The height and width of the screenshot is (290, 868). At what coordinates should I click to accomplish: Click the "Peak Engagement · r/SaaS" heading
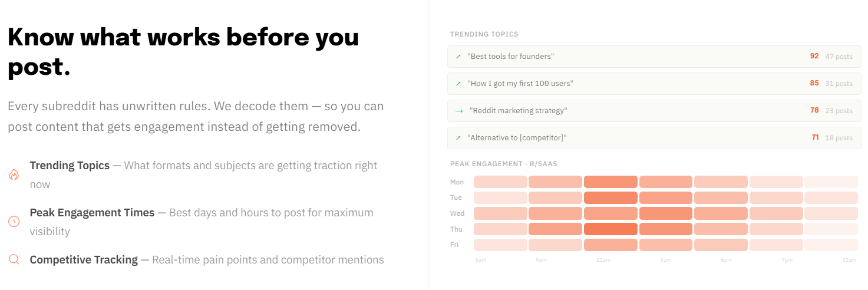(504, 164)
